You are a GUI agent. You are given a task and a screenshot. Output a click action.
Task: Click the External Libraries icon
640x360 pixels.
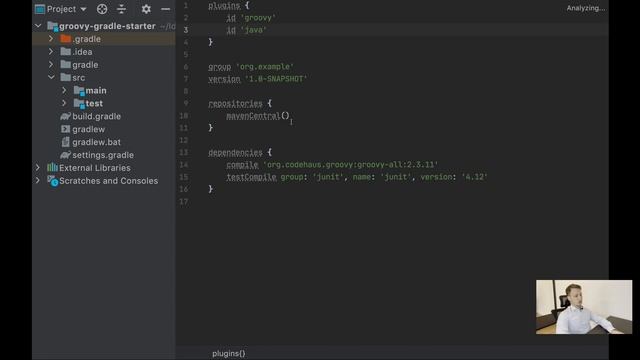[x=52, y=167]
